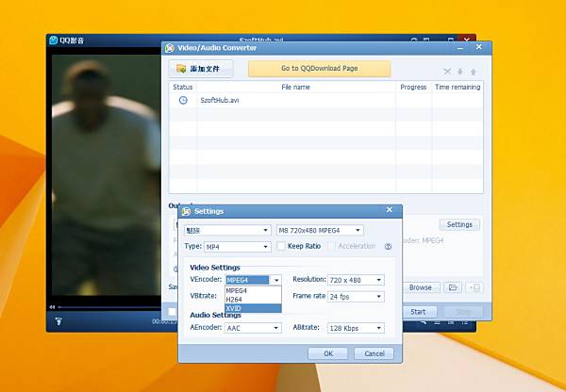Screen dimensions: 566x392
Task: Click the Video/Audio Converter title icon
Action: [x=170, y=48]
